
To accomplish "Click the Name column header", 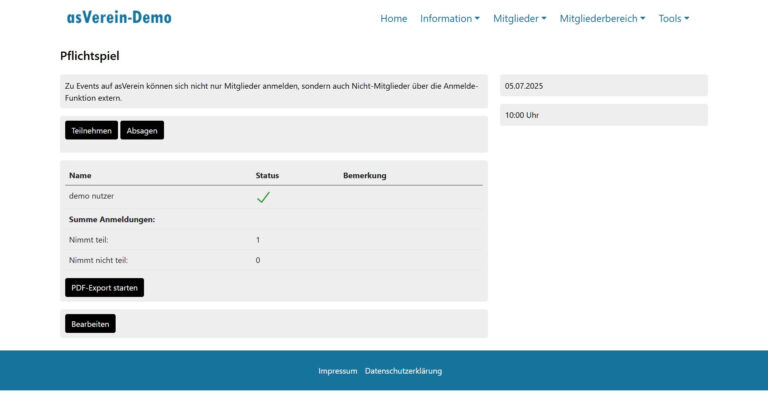I will click(80, 175).
